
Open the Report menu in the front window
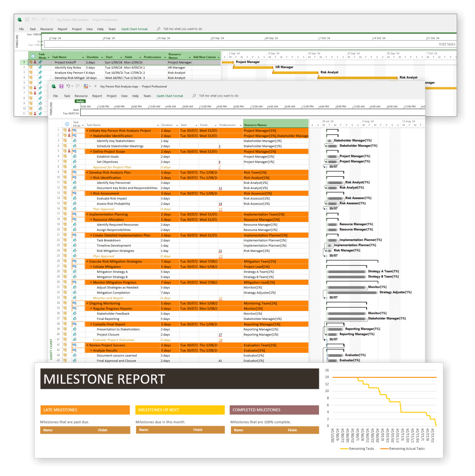click(97, 96)
